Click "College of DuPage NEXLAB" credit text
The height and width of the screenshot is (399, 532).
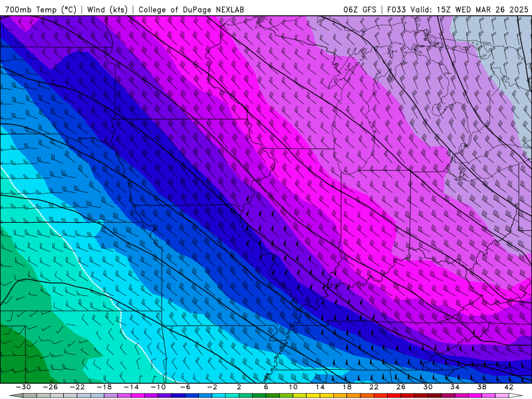pos(191,9)
